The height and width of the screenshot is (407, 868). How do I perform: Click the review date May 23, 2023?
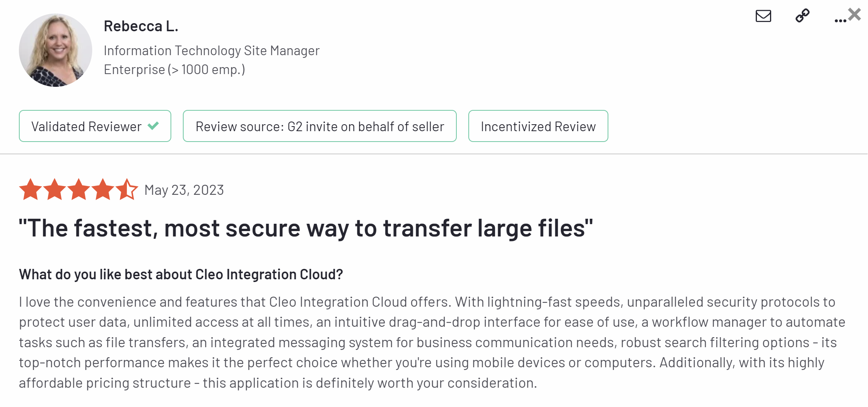(184, 190)
